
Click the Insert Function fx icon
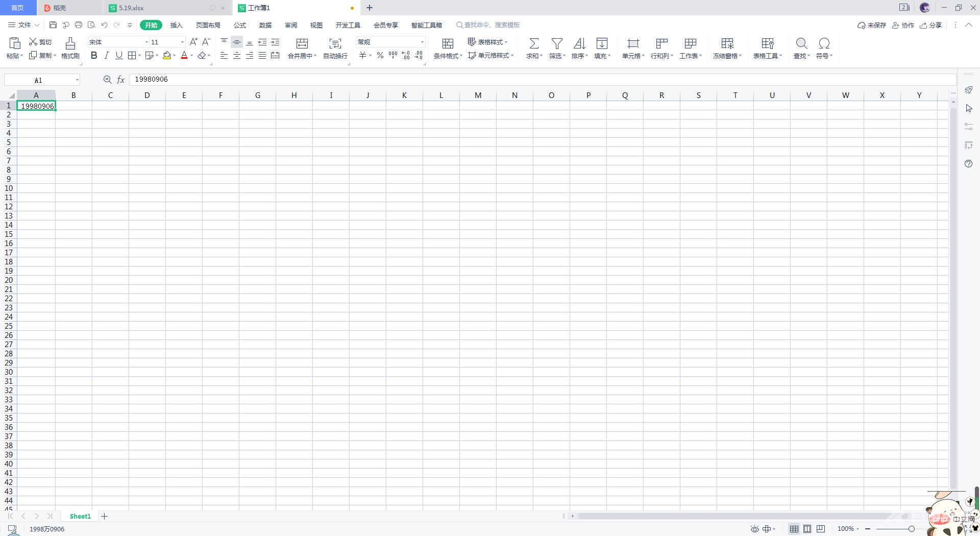click(121, 80)
